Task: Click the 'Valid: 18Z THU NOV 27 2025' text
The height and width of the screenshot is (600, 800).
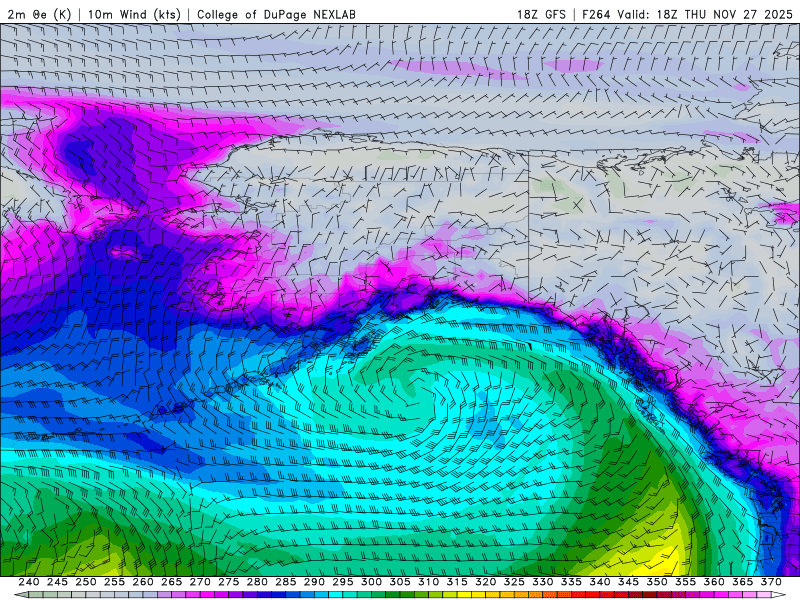Action: point(705,14)
